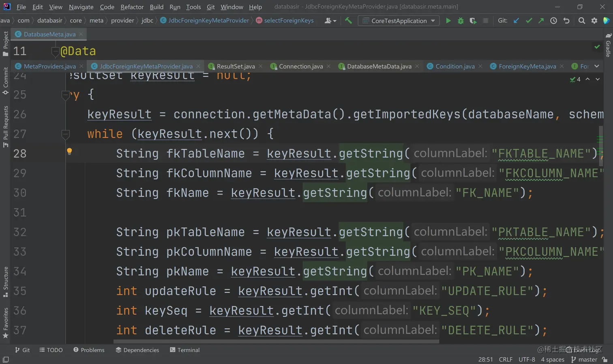Open IDE settings gear icon
The height and width of the screenshot is (364, 613).
(x=594, y=21)
